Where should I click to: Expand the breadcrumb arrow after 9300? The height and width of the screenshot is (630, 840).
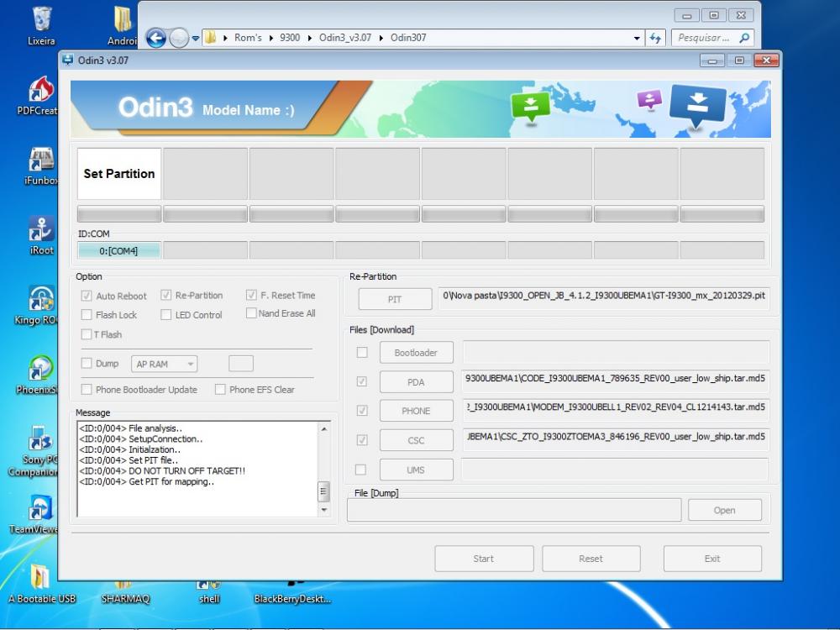click(x=310, y=38)
